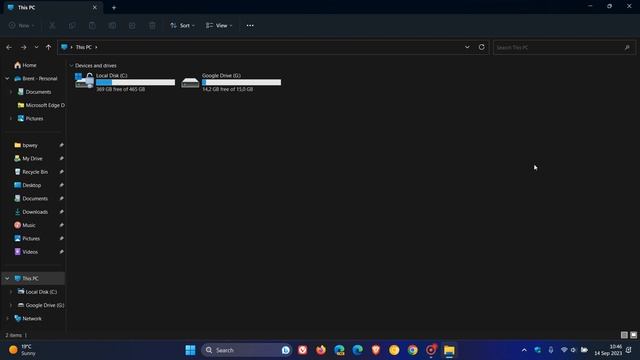The width and height of the screenshot is (640, 360).
Task: Refresh the This PC view
Action: coord(482,47)
